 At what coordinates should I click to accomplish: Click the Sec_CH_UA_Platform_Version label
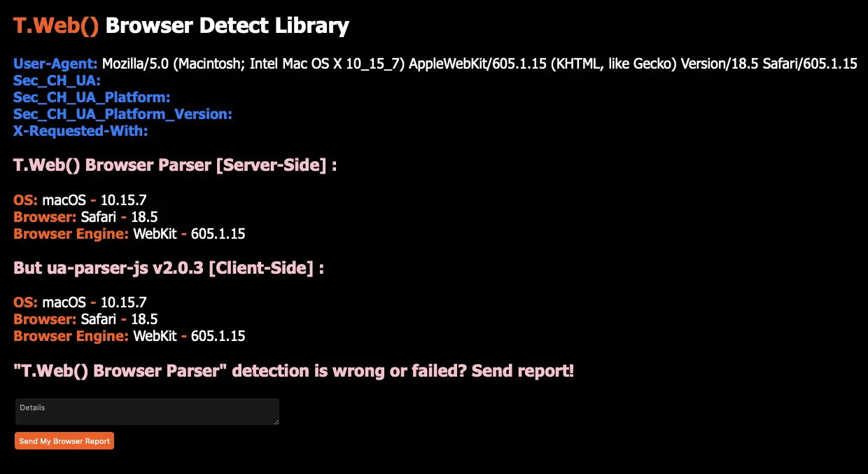[x=122, y=114]
